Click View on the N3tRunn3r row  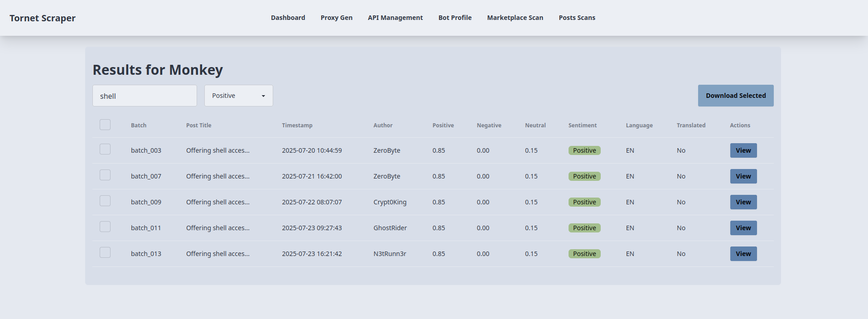(x=743, y=254)
